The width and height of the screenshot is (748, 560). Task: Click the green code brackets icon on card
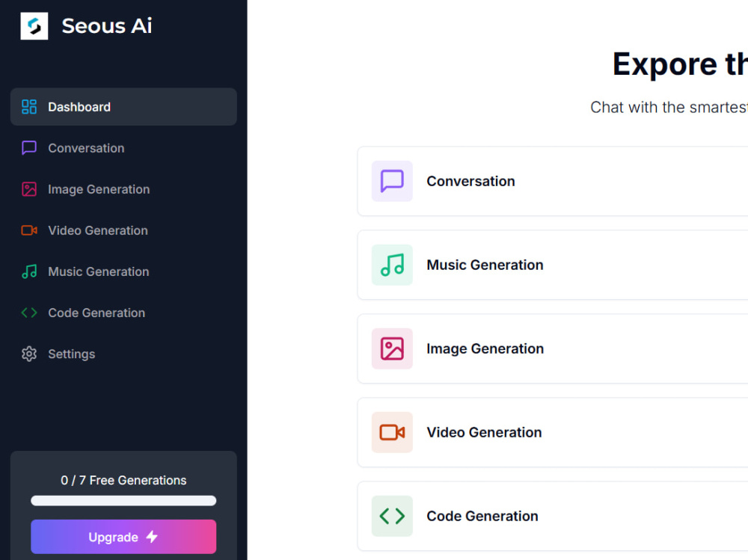click(x=392, y=516)
